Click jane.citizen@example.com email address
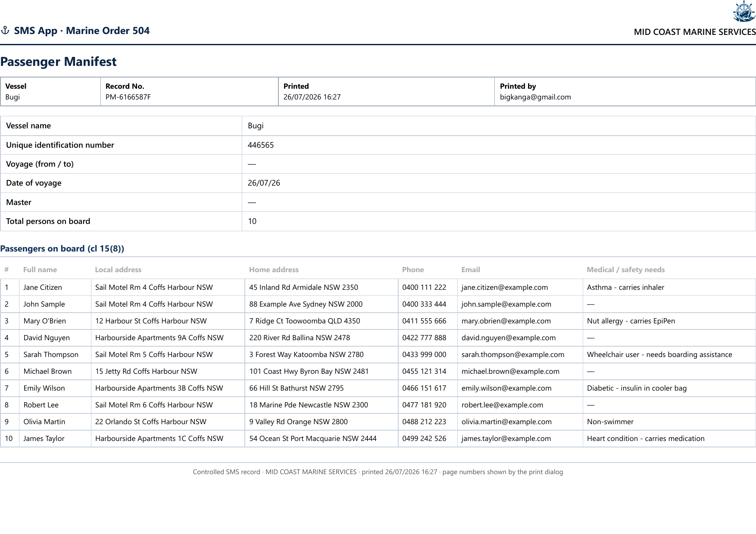 [505, 287]
